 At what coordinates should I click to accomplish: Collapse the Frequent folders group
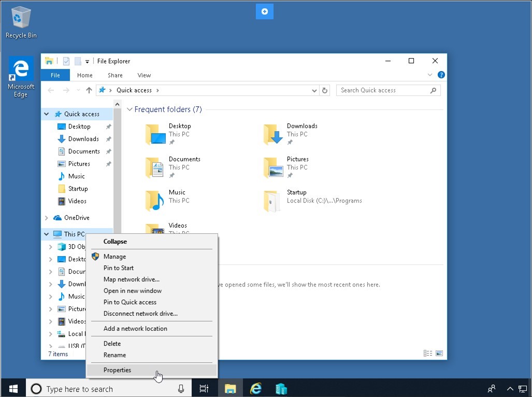(130, 109)
